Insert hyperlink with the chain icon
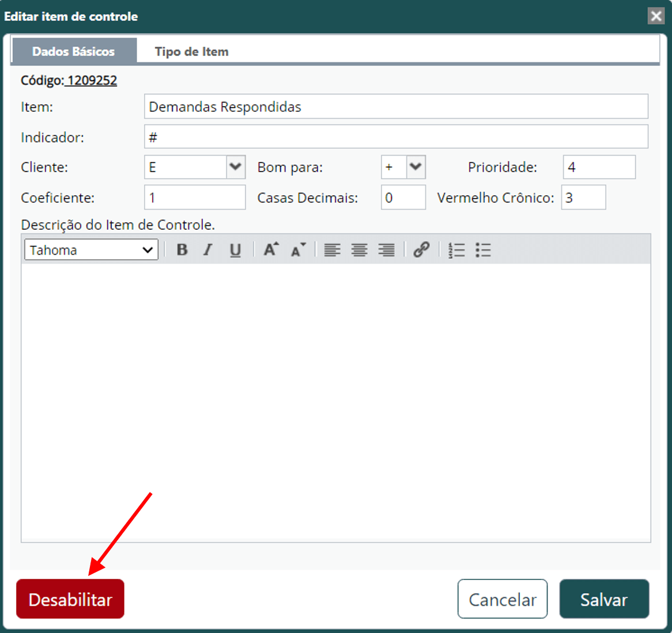Viewport: 672px width, 633px height. tap(422, 249)
